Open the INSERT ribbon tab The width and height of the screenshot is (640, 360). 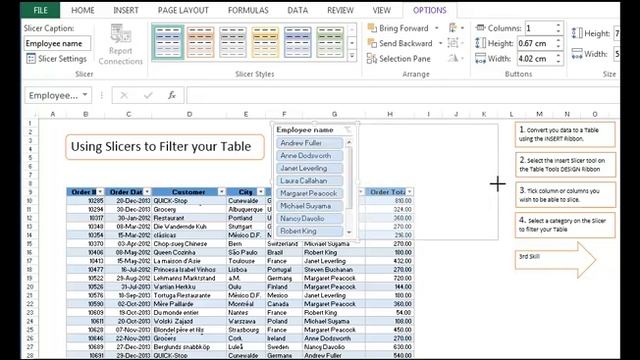click(x=126, y=11)
